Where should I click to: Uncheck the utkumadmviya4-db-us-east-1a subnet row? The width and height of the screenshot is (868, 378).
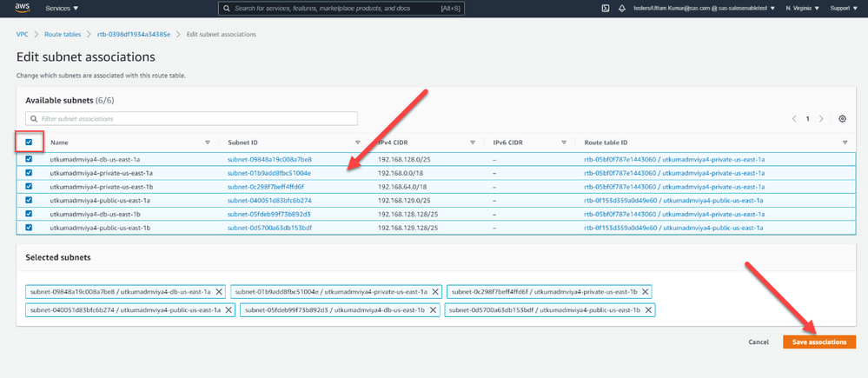click(29, 159)
